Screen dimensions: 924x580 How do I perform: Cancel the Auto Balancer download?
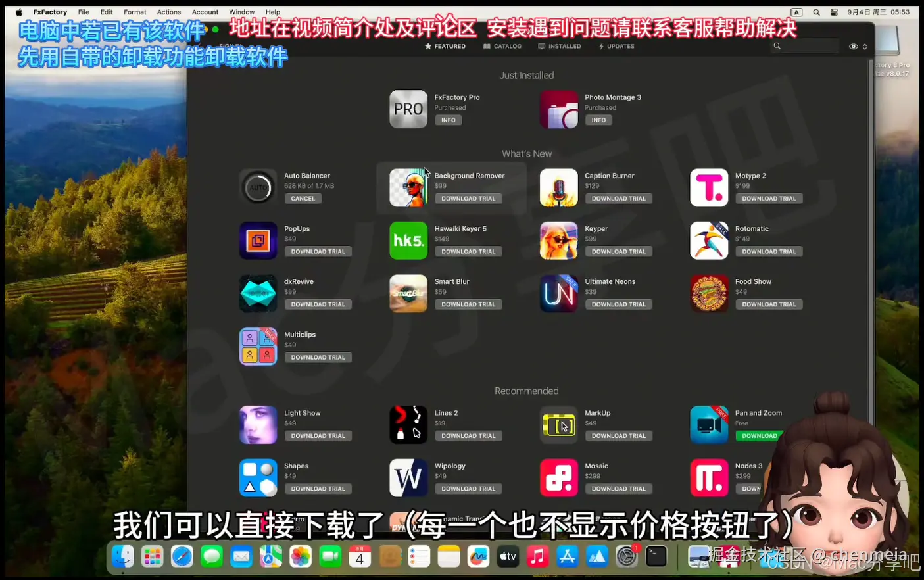coord(303,198)
